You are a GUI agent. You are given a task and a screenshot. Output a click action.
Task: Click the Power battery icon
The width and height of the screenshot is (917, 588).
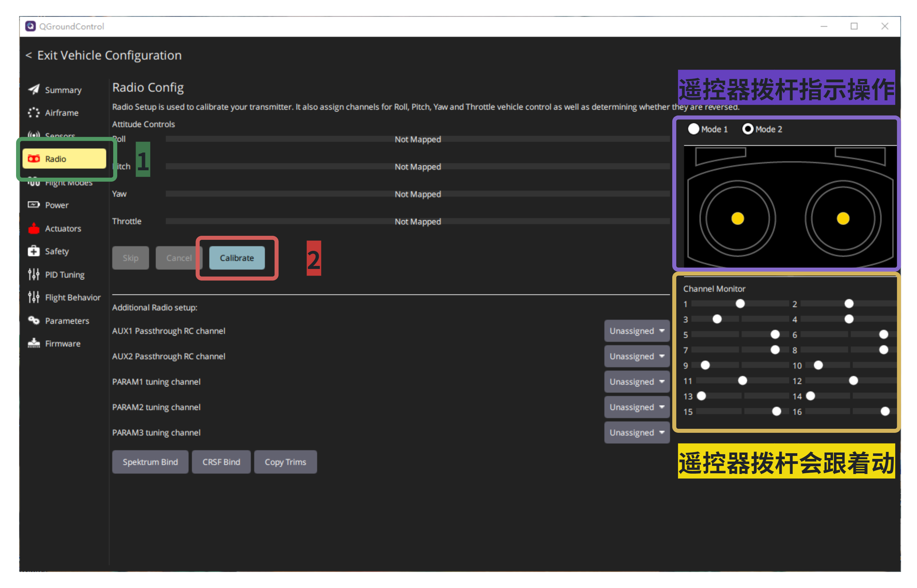33,205
